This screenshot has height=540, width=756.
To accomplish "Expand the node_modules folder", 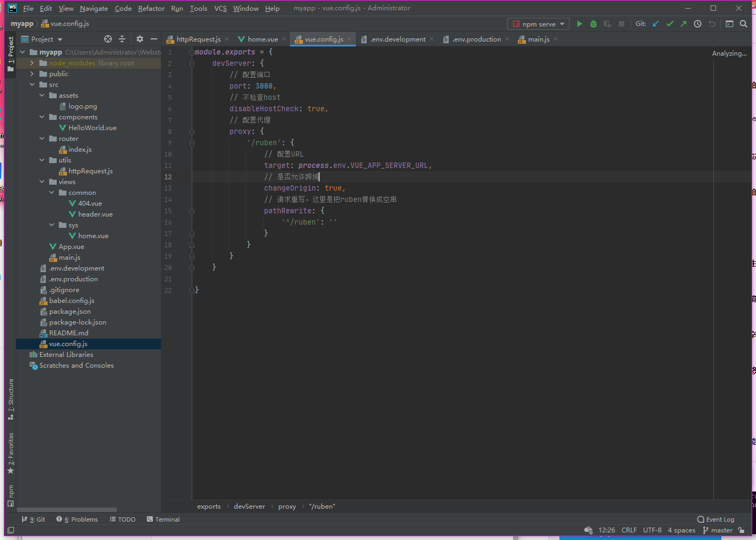I will pyautogui.click(x=32, y=63).
